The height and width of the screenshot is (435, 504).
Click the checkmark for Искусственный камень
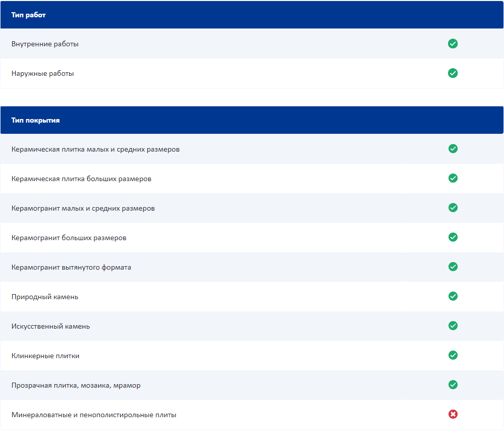pyautogui.click(x=453, y=326)
